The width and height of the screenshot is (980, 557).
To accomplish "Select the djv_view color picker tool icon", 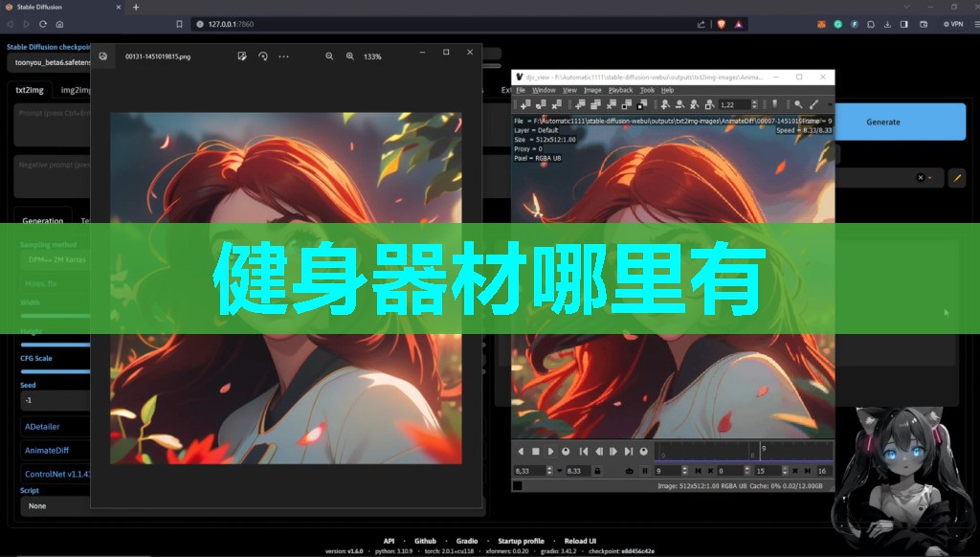I will [x=813, y=104].
